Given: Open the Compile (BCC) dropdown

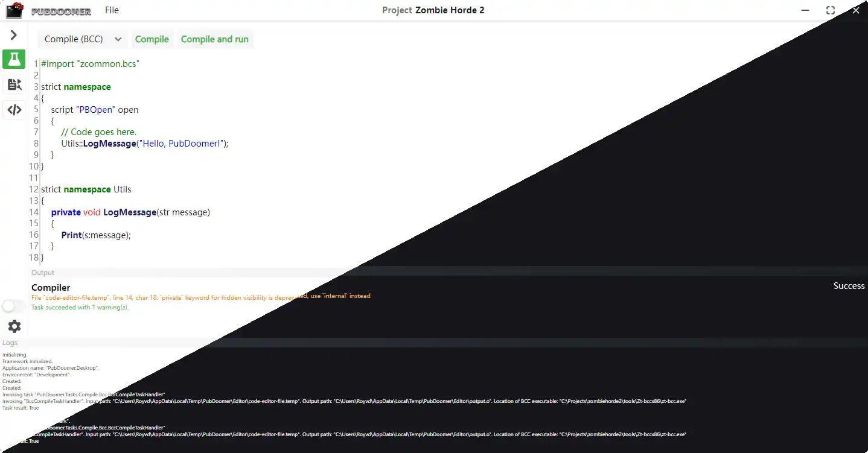Looking at the screenshot, I should pyautogui.click(x=83, y=39).
